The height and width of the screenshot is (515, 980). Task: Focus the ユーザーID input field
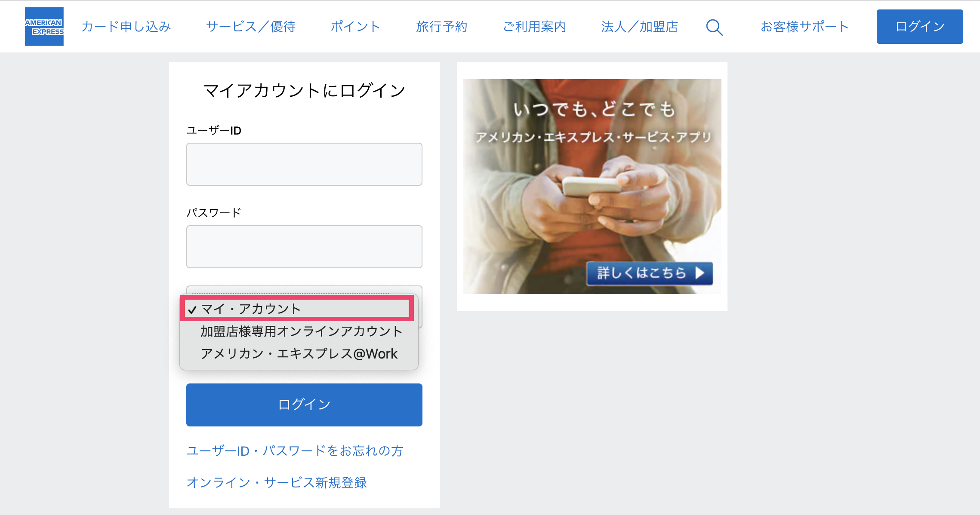(304, 164)
